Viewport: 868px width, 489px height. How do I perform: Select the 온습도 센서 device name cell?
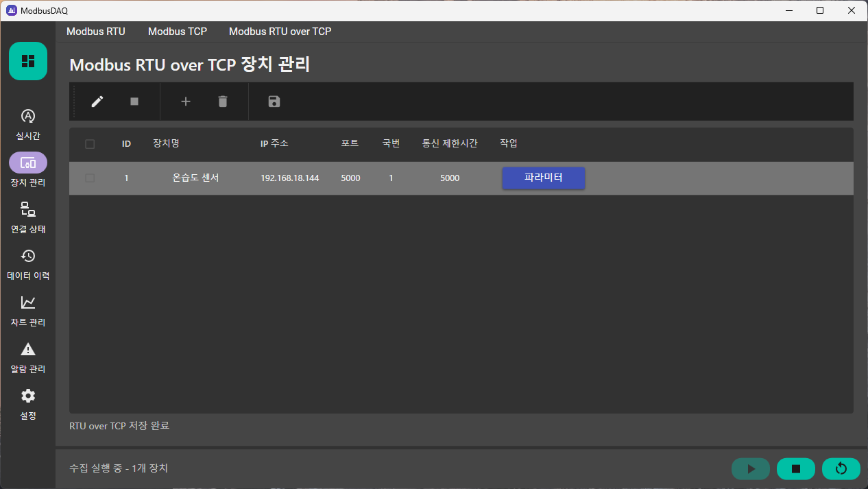click(x=195, y=178)
